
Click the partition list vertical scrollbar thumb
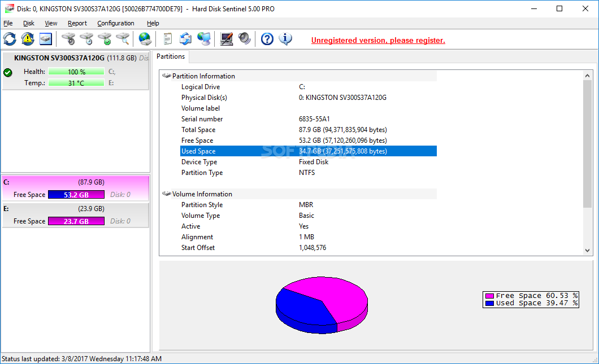point(588,143)
